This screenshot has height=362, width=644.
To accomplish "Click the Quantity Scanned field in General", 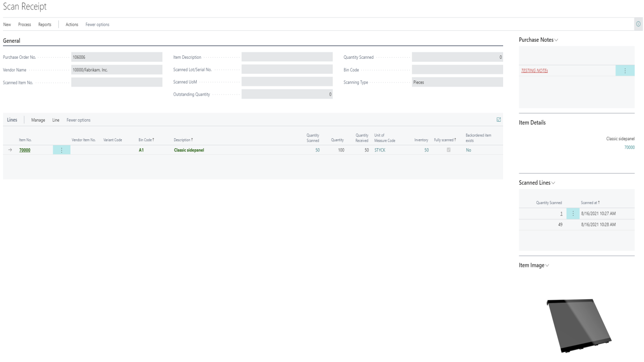I will tap(457, 57).
